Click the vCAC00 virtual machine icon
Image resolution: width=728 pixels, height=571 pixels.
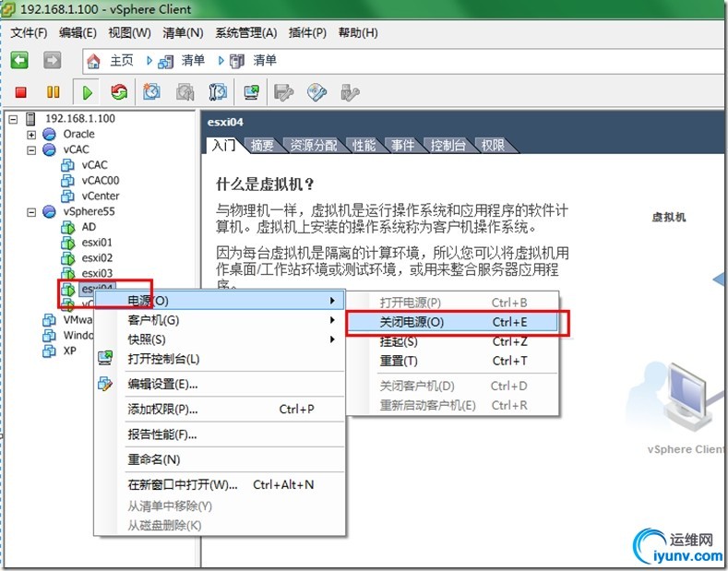tap(67, 180)
